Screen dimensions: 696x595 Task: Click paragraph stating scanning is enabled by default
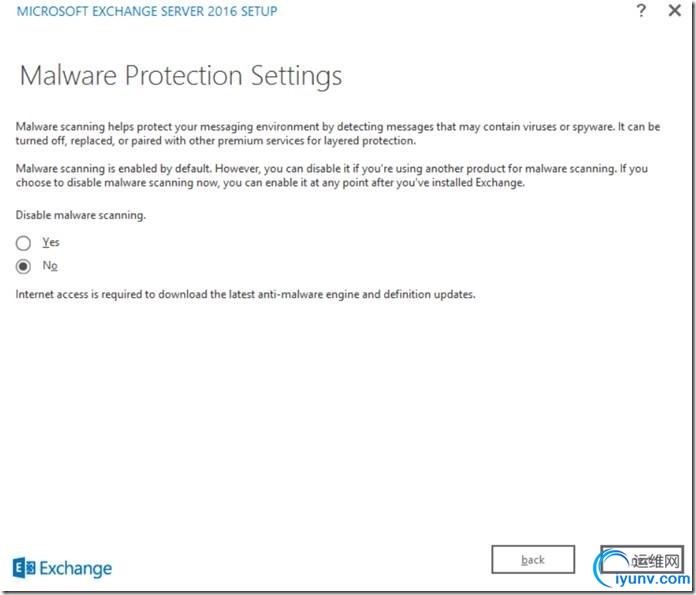tap(332, 175)
